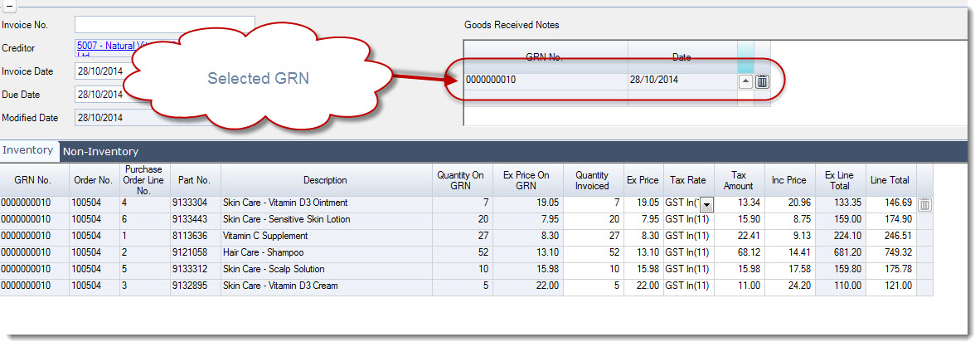
Task: Switch to the Inventory tab
Action: pyautogui.click(x=27, y=151)
